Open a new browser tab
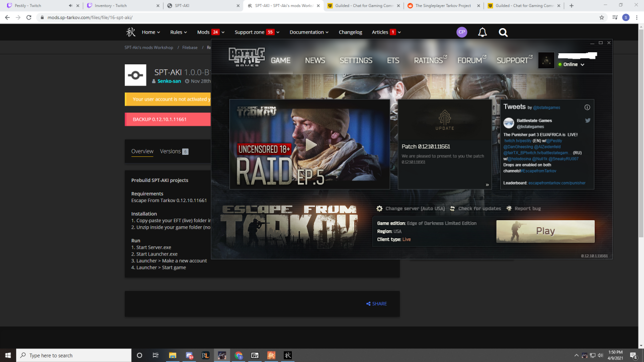 pos(572,6)
